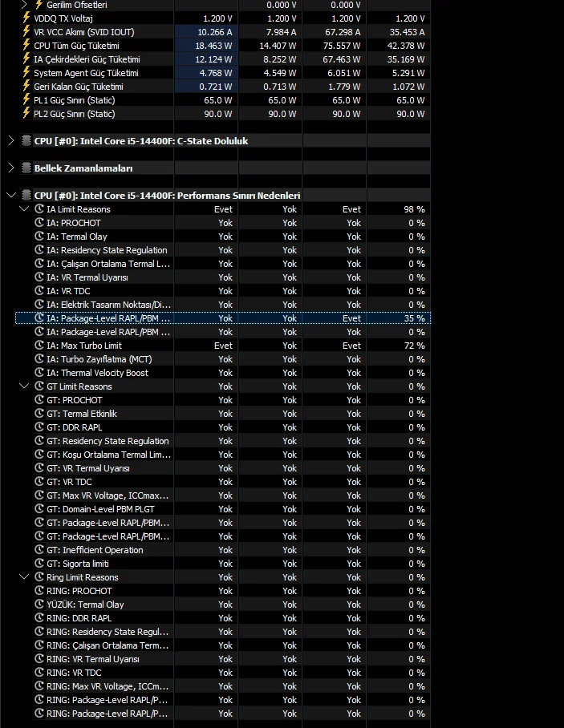Image resolution: width=564 pixels, height=728 pixels.
Task: Select the IA: Residency State Regulation row label
Action: click(x=107, y=250)
